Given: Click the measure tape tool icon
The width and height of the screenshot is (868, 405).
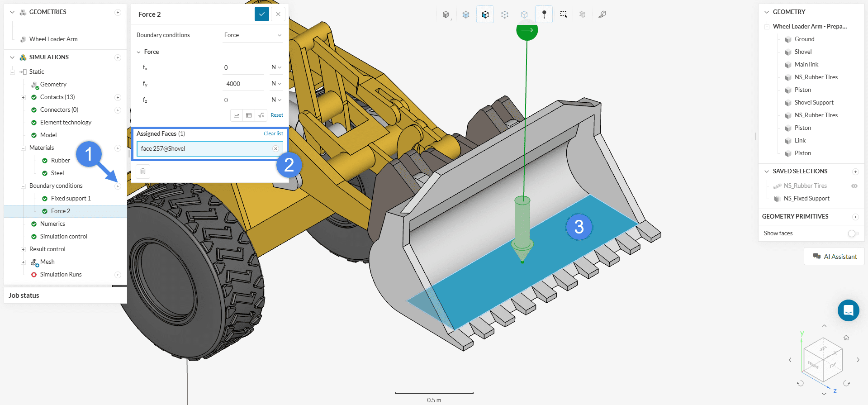Looking at the screenshot, I should pos(602,14).
